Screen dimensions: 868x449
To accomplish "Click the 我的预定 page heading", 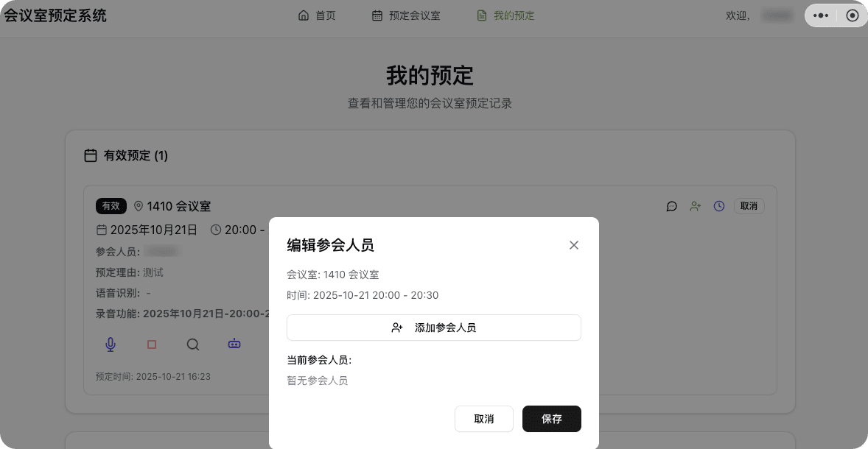I will click(x=430, y=75).
